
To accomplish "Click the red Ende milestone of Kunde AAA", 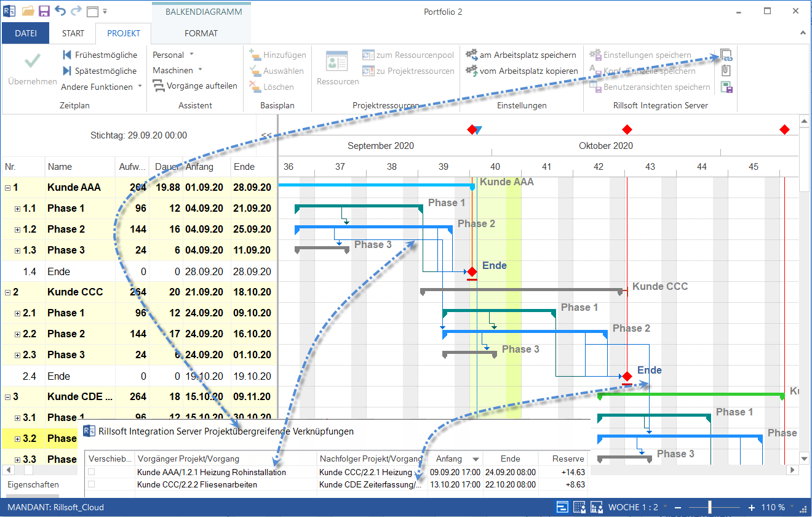I will coord(472,271).
